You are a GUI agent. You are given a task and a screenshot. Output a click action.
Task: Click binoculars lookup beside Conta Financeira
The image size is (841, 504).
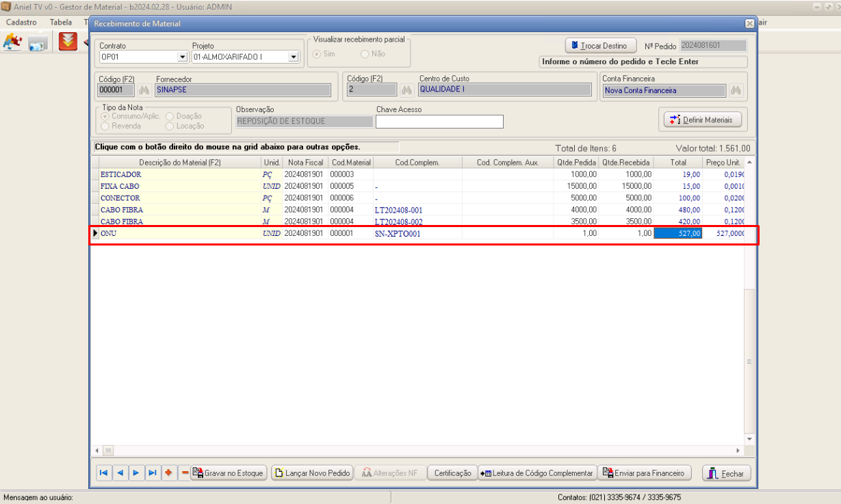[x=736, y=90]
